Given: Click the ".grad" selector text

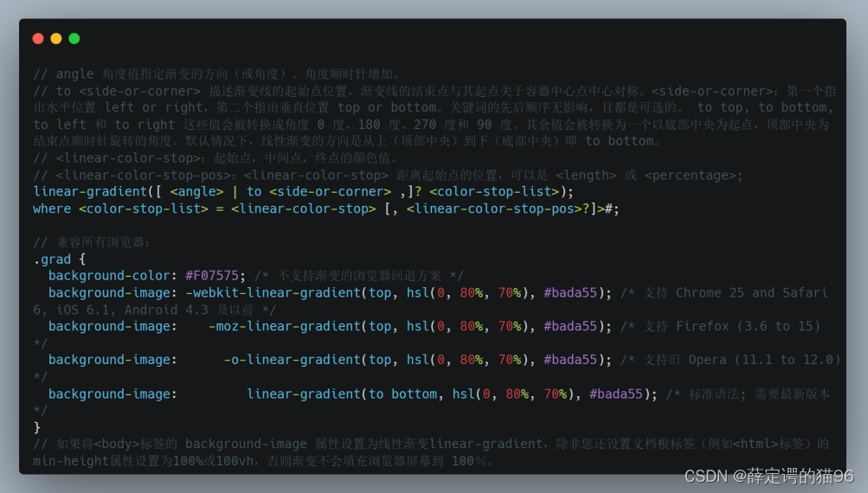Looking at the screenshot, I should tap(53, 259).
